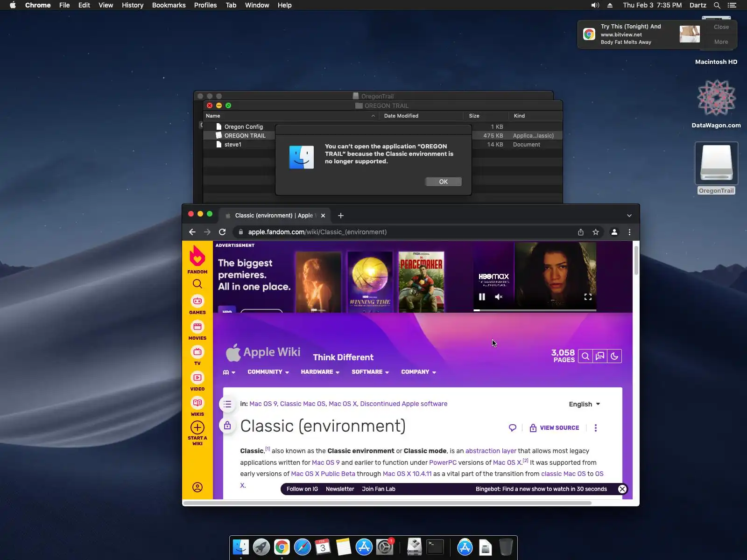Select the Classic (environment) browser tab

[275, 216]
